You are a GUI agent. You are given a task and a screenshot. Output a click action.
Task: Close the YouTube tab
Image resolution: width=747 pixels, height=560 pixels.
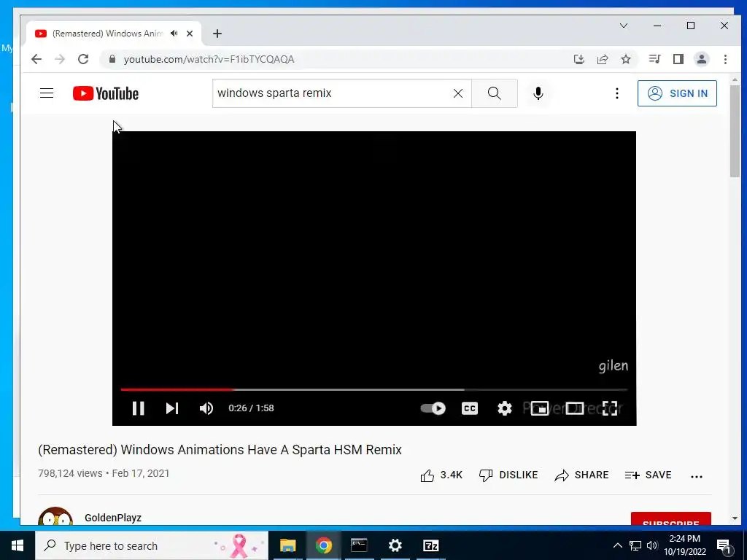click(190, 34)
